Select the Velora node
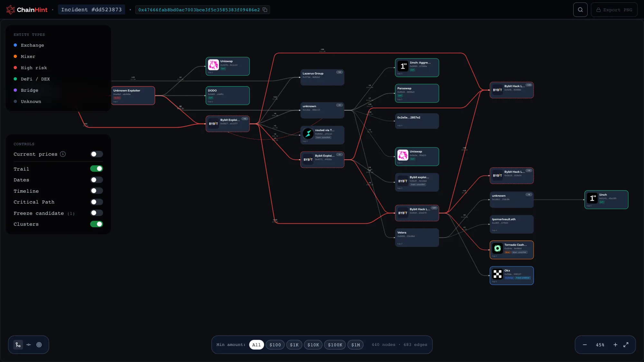The width and height of the screenshot is (644, 362). click(x=417, y=237)
